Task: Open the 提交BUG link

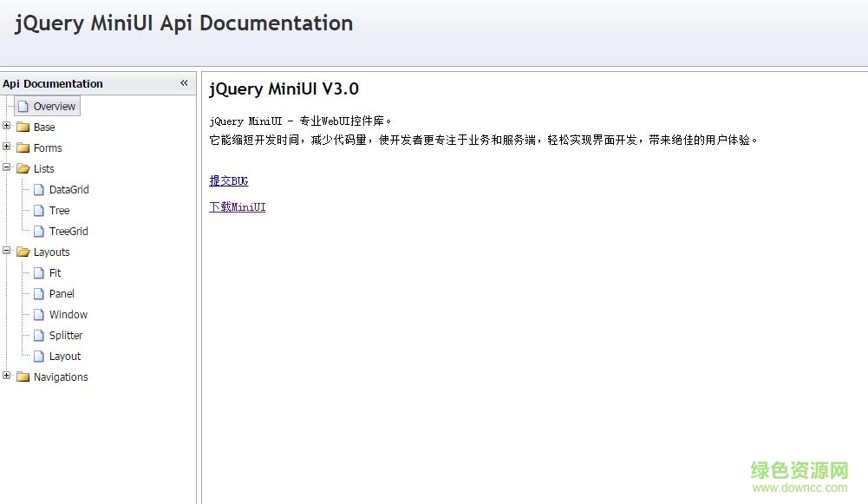Action: tap(228, 180)
